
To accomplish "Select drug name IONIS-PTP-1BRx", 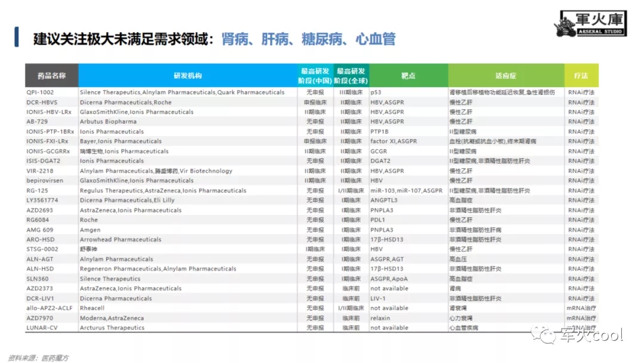I will pos(50,131).
